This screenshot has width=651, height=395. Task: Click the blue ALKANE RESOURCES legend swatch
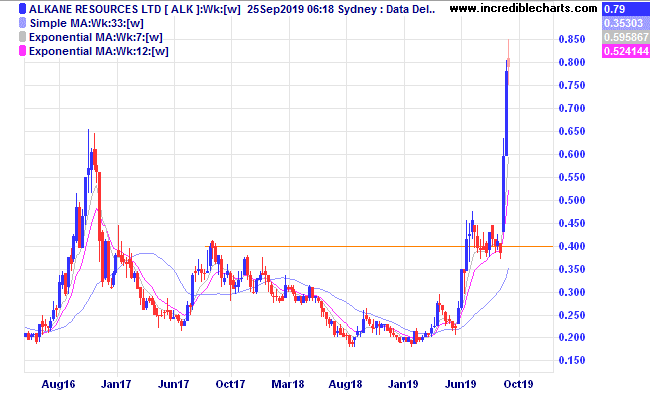pos(22,9)
